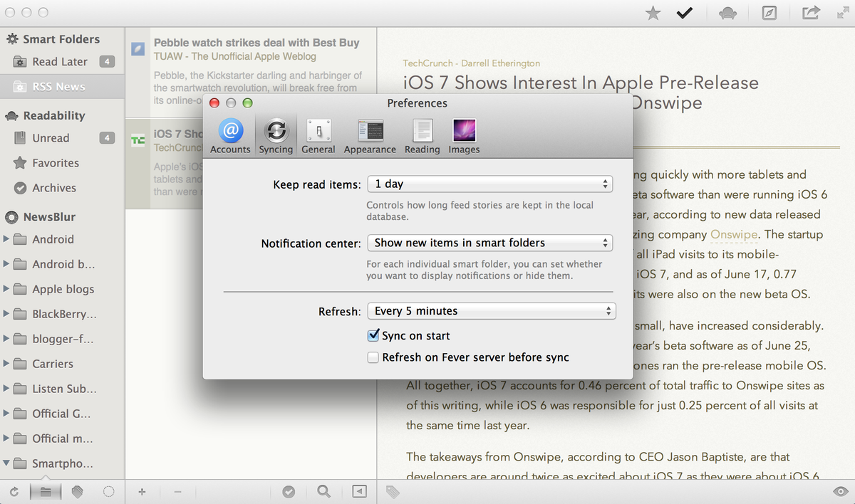Expand the BlackBerry folder

(6, 314)
